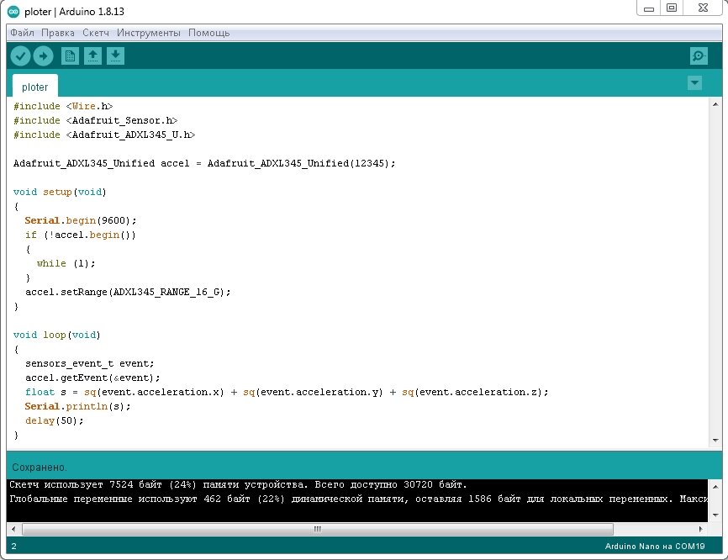Click console line 'Скетч использует 7524 байт'
Viewport: 728px width, 560px height.
tap(238, 485)
